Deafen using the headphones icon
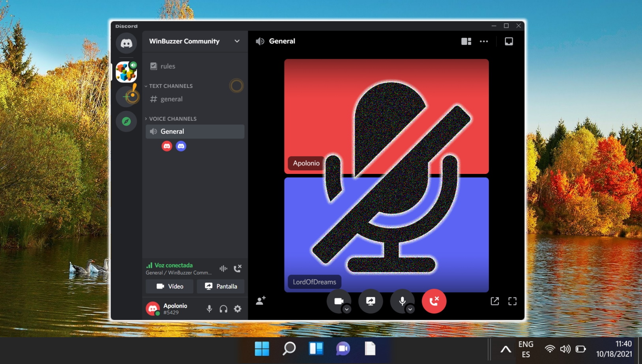This screenshot has height=364, width=642. (x=223, y=309)
